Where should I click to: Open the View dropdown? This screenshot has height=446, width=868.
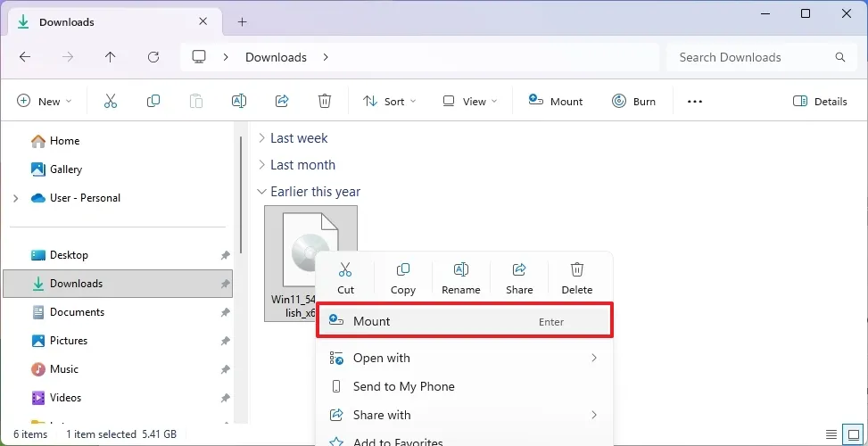[470, 101]
